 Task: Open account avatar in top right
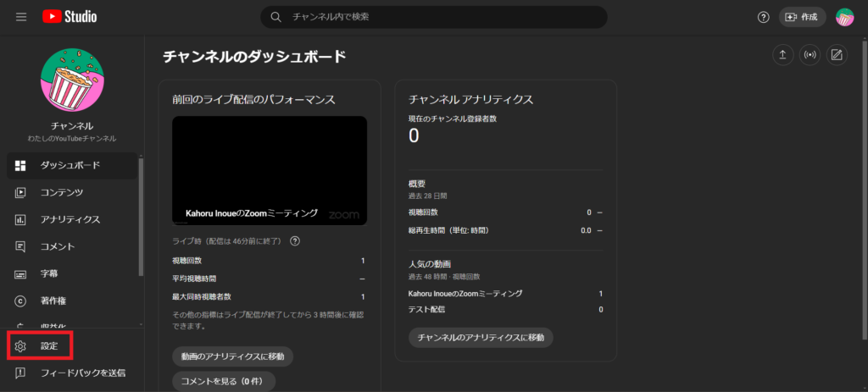844,17
